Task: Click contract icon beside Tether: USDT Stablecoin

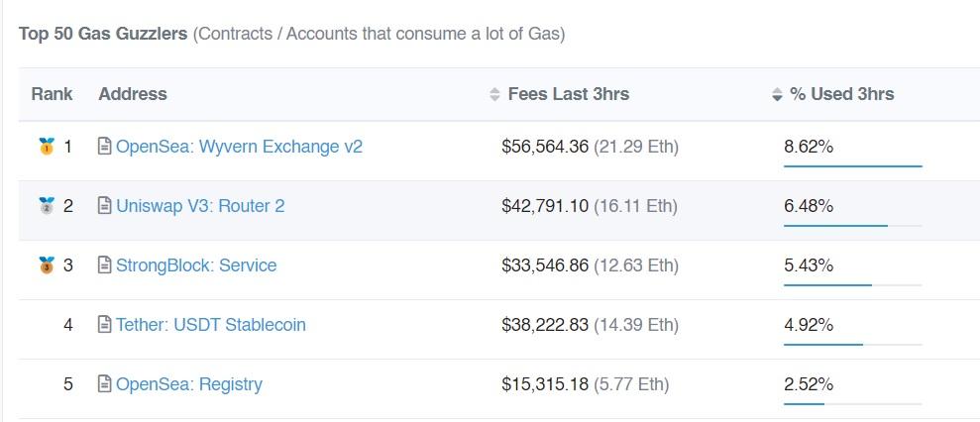Action: 104,325
